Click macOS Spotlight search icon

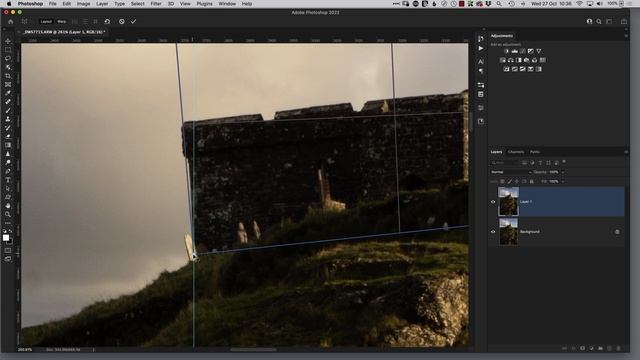click(499, 4)
